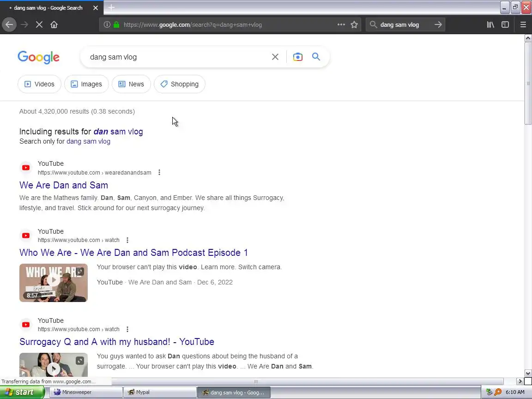Open We Are Dan and Sam result
Viewport: 532px width, 399px height.
pos(64,185)
